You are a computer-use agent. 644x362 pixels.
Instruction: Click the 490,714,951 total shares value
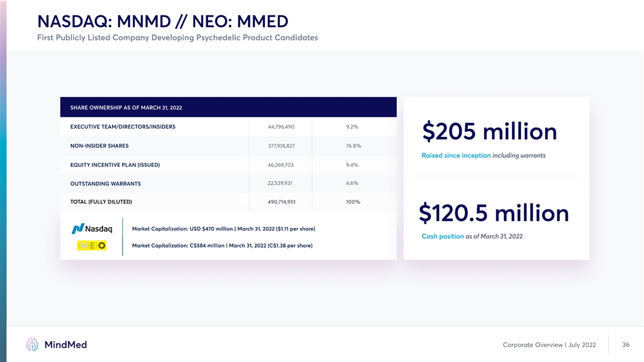coord(281,202)
